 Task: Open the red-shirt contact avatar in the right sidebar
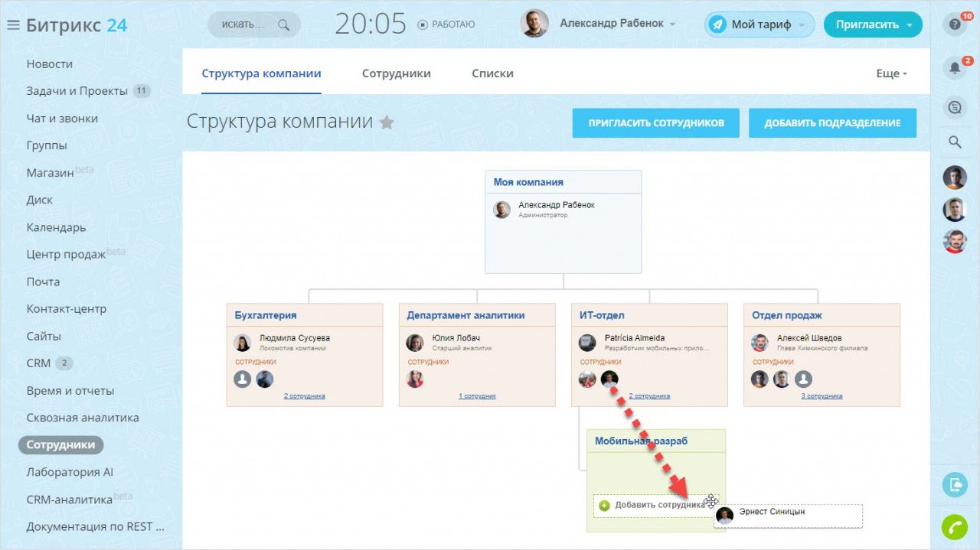point(954,241)
